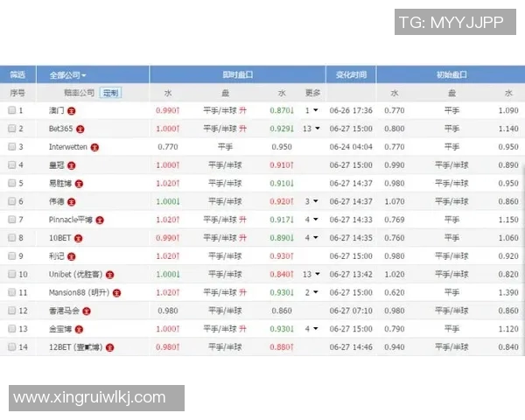The width and height of the screenshot is (525, 420).
Task: Click the red badge icon beside Pinnacle平博
Action: (x=100, y=220)
